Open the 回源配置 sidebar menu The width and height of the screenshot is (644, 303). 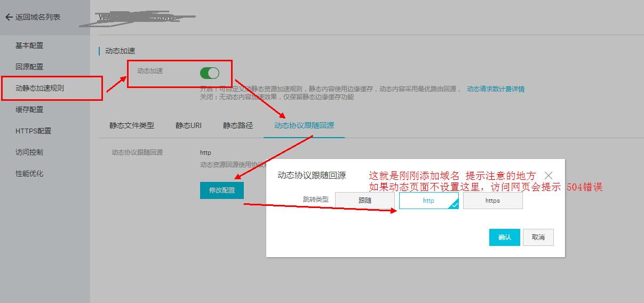pos(29,67)
